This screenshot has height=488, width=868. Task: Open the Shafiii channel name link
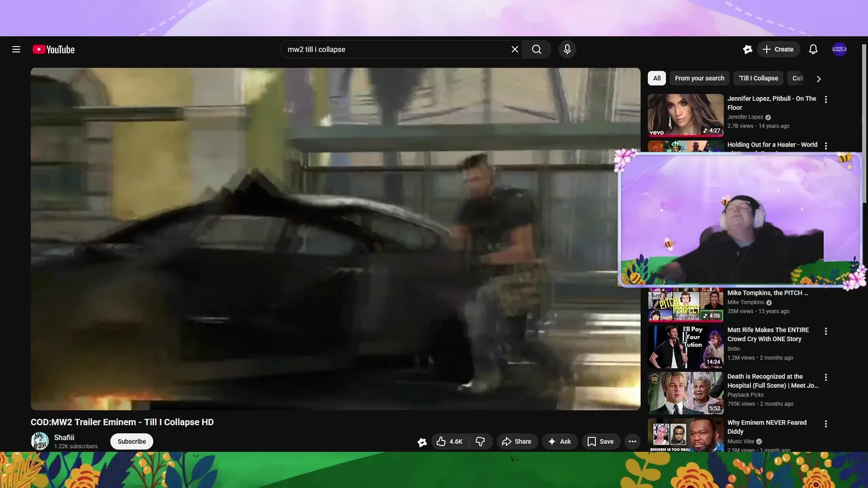point(64,438)
